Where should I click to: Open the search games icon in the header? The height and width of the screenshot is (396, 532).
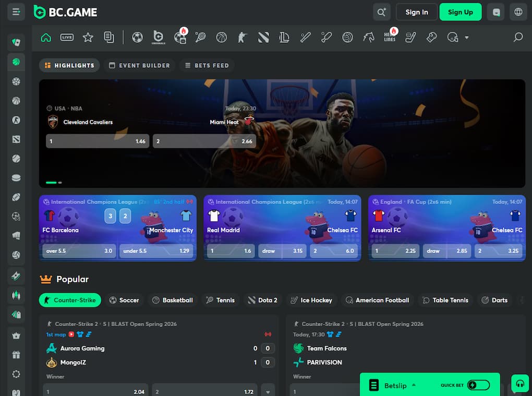point(381,12)
